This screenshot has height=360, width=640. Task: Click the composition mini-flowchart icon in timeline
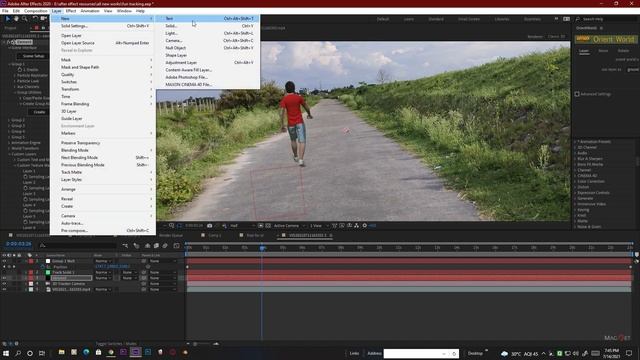[x=125, y=246]
